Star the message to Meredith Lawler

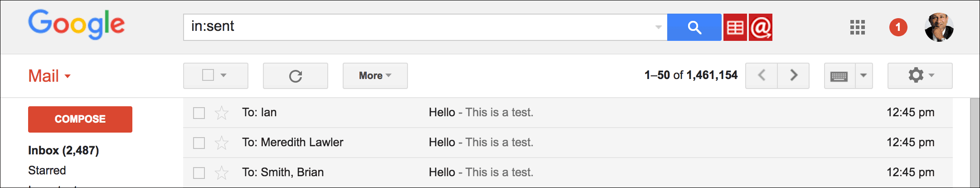[x=222, y=143]
